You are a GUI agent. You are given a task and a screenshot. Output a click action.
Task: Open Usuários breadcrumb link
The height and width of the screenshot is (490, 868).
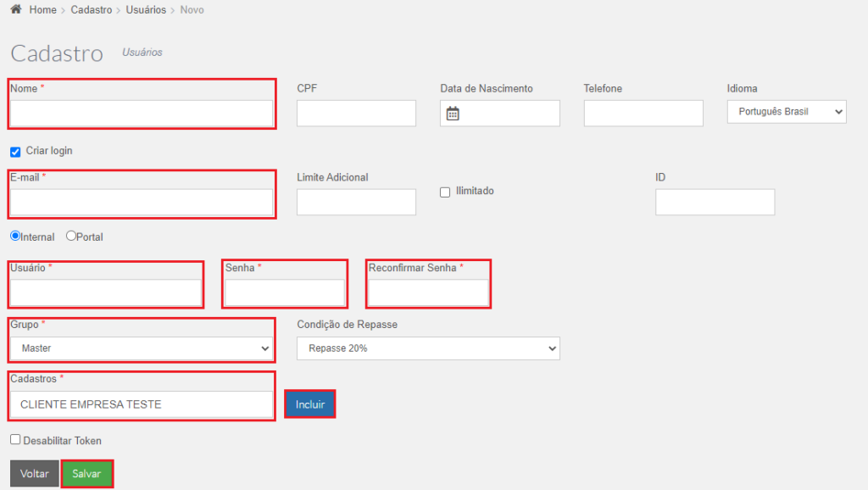coord(146,10)
